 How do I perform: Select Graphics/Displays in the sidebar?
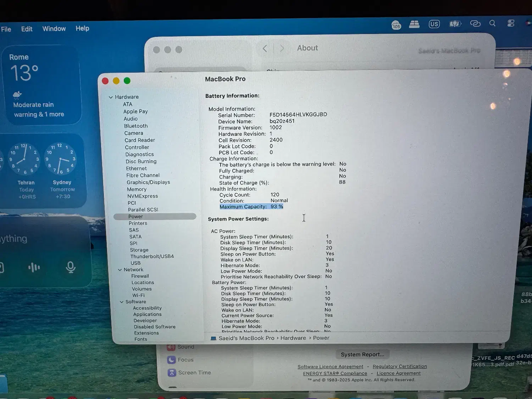click(x=148, y=182)
